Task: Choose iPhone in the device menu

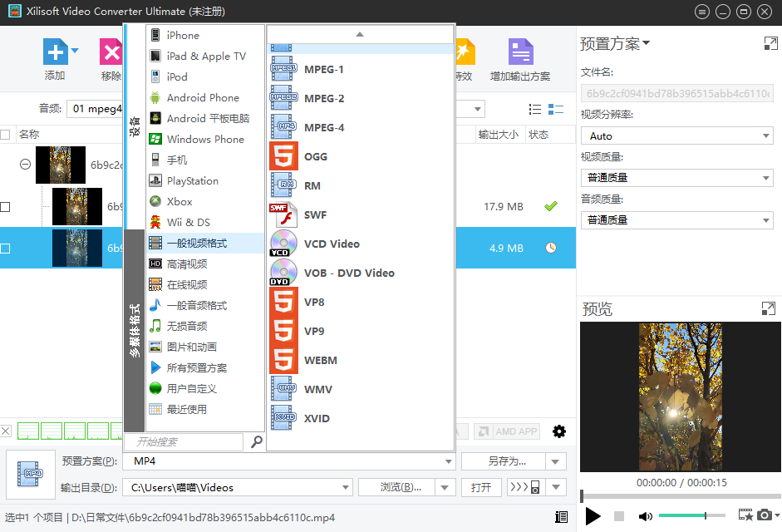Action: click(x=184, y=34)
